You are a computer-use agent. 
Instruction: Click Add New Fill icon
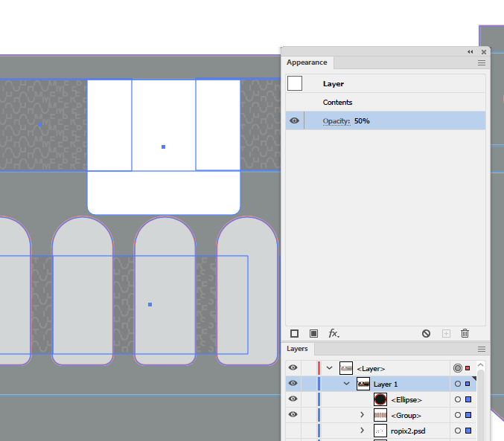click(x=313, y=333)
